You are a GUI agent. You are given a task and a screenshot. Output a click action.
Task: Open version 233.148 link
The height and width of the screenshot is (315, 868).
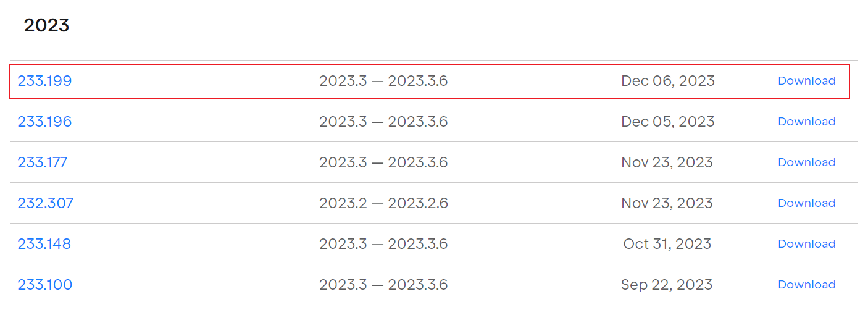(44, 244)
